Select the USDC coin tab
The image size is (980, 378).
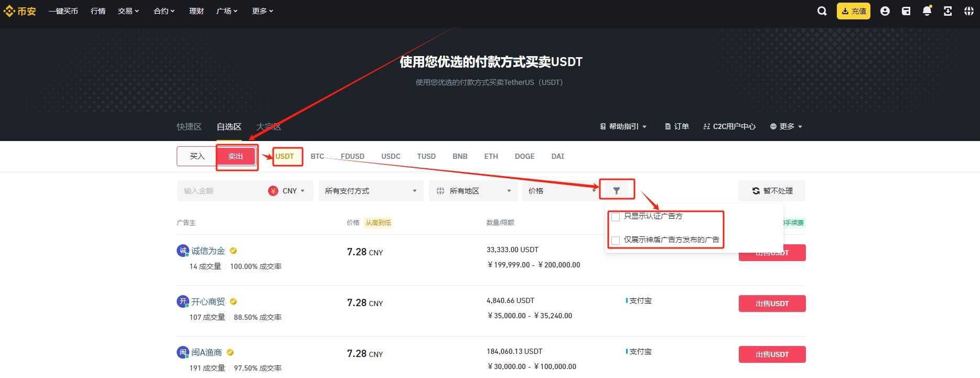tap(391, 156)
